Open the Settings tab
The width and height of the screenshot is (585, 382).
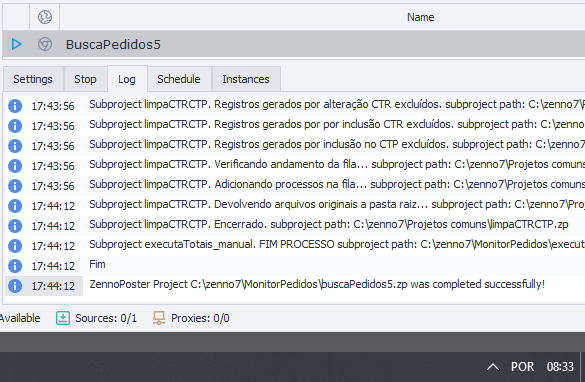[33, 79]
